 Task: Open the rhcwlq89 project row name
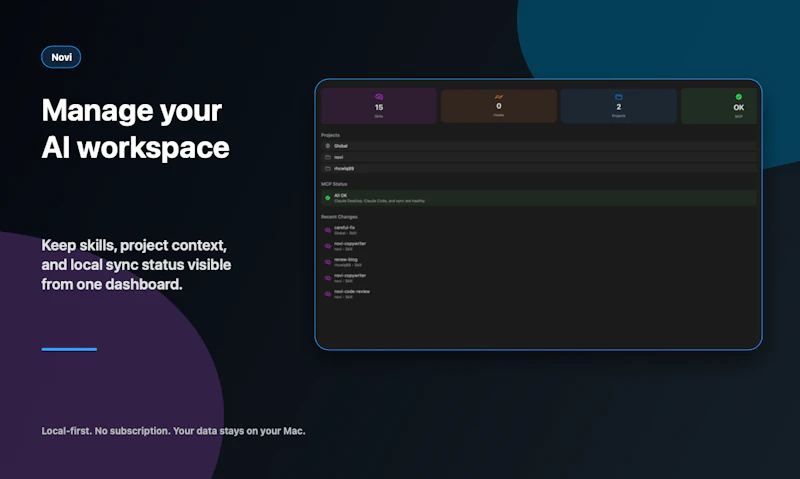click(344, 168)
